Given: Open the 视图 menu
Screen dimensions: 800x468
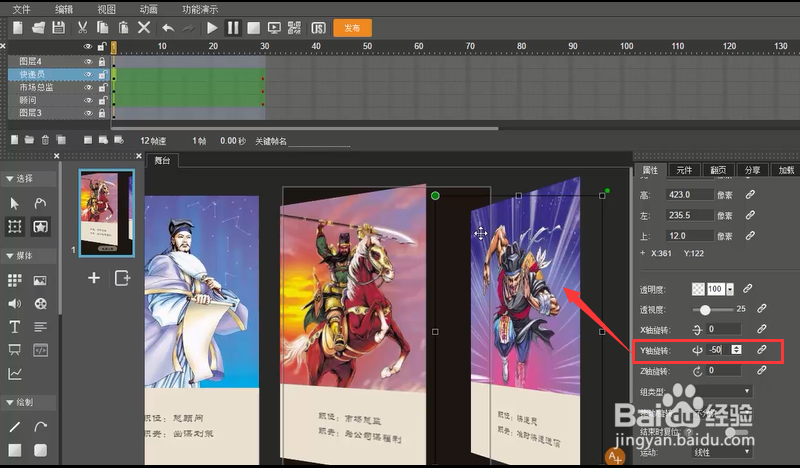Looking at the screenshot, I should pyautogui.click(x=107, y=9).
